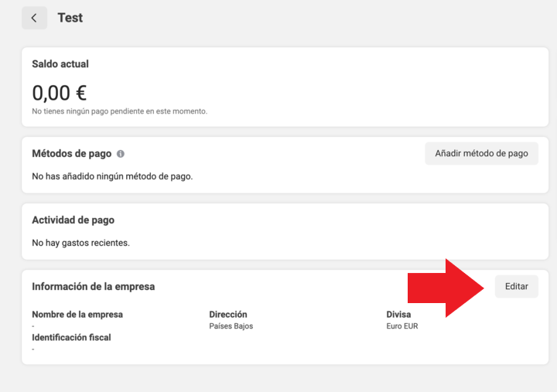Click the Dirección label
This screenshot has height=392, width=557.
[x=228, y=314]
